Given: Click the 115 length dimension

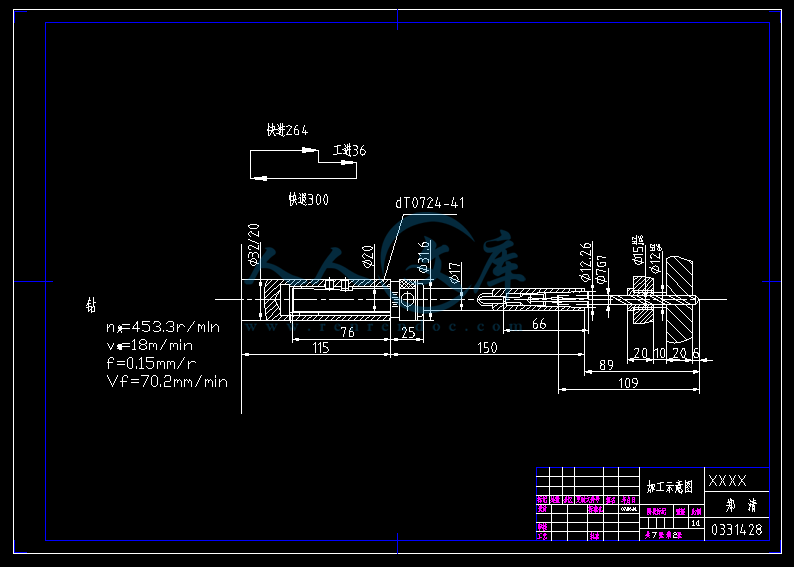Looking at the screenshot, I should tap(321, 348).
